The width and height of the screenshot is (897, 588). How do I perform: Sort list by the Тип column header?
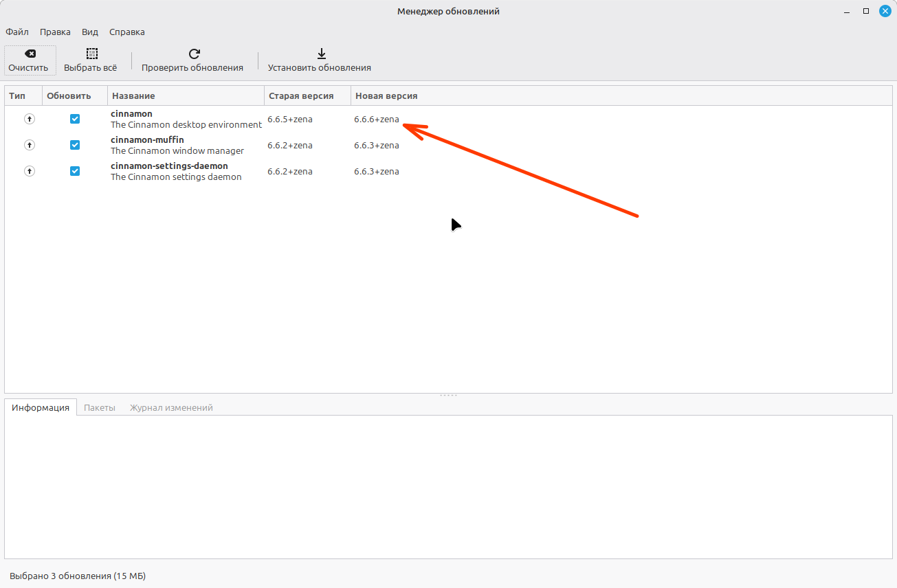click(23, 95)
